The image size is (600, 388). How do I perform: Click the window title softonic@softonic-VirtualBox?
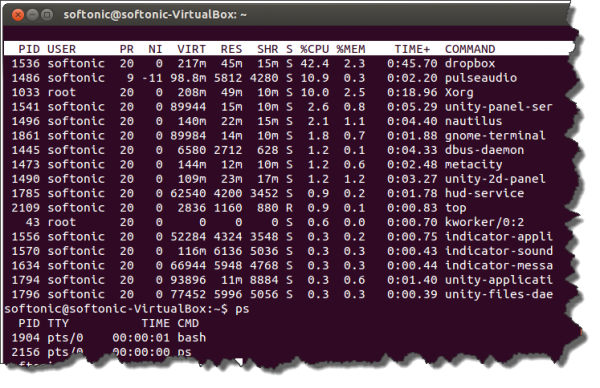[155, 15]
